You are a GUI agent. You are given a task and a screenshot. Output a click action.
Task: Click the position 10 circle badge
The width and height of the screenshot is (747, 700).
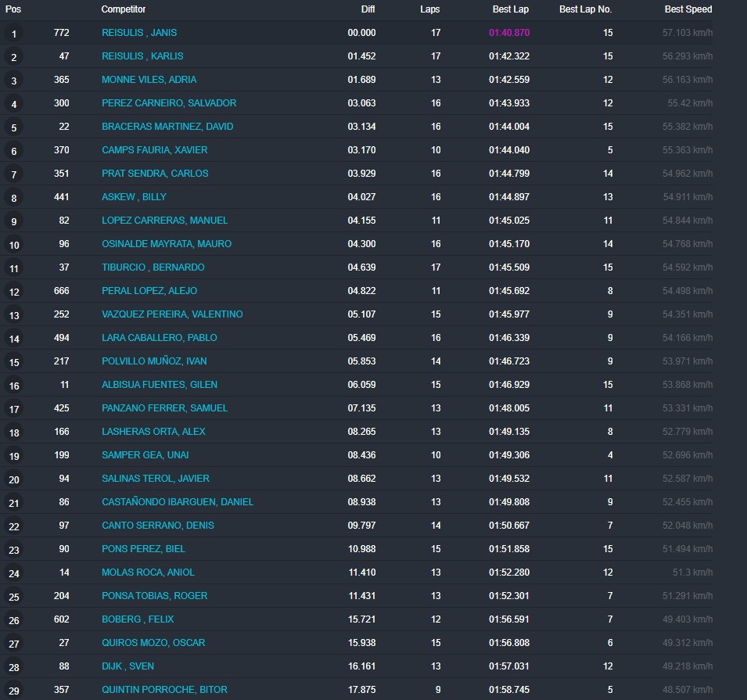click(x=13, y=245)
